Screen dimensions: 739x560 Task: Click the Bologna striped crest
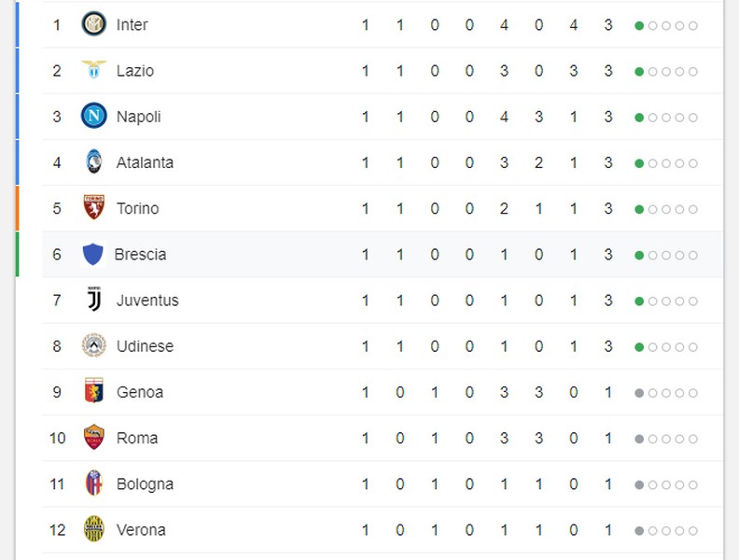click(94, 483)
